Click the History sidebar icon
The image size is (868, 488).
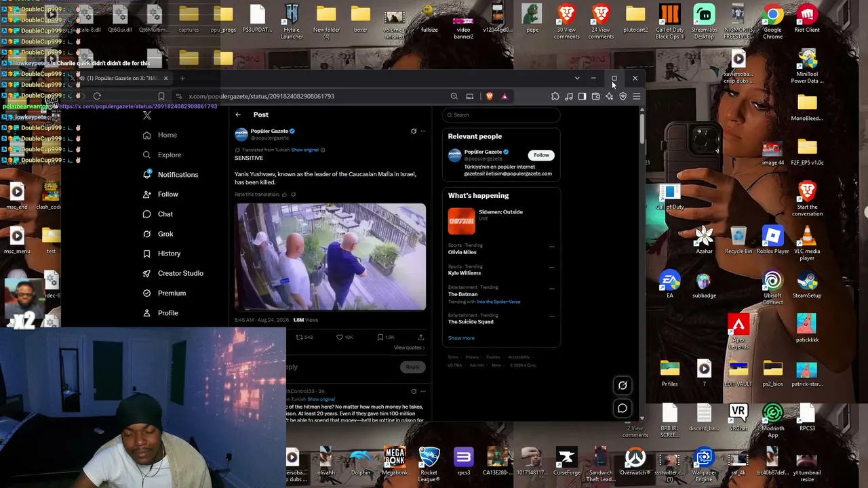click(146, 253)
